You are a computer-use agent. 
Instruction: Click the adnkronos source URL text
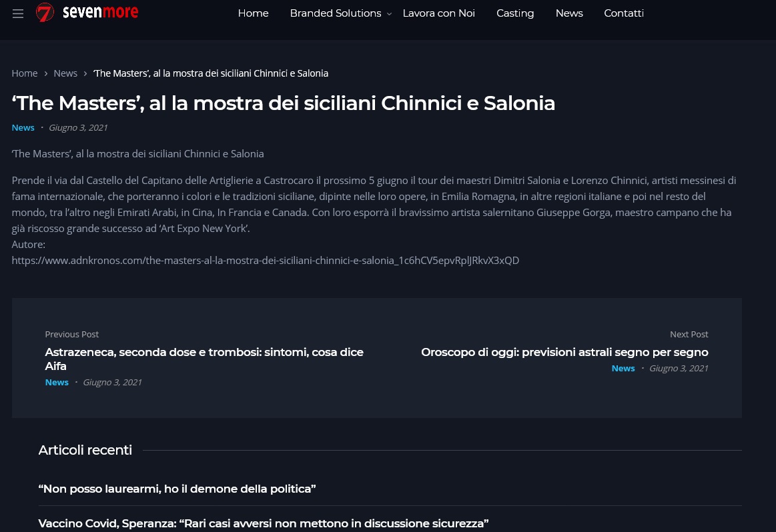click(265, 260)
